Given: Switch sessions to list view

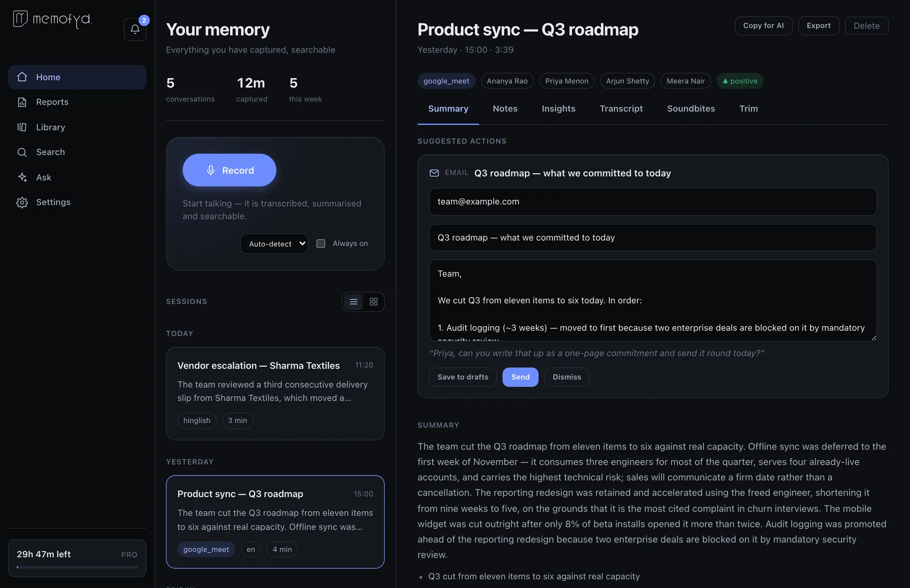Looking at the screenshot, I should click(x=354, y=302).
